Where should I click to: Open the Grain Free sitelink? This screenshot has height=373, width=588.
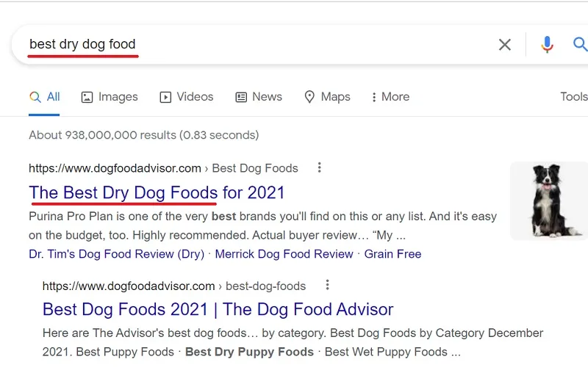(x=392, y=254)
